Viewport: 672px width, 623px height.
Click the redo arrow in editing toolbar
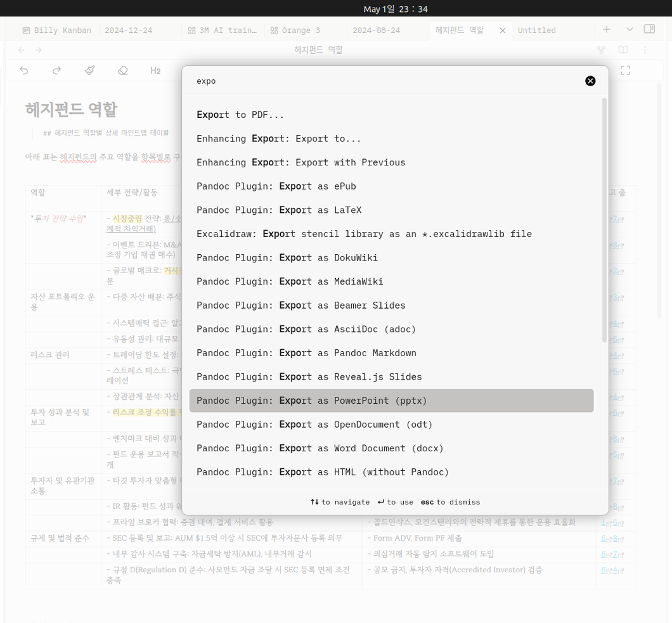point(56,70)
